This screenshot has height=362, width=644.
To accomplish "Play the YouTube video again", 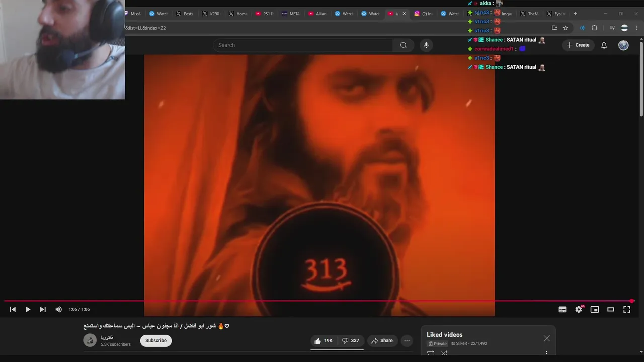I will 28,310.
